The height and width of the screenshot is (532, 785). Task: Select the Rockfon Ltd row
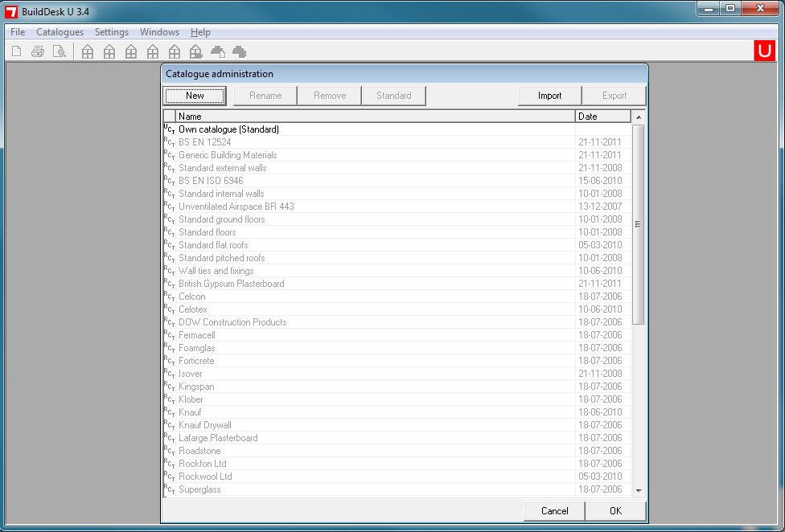(397, 464)
